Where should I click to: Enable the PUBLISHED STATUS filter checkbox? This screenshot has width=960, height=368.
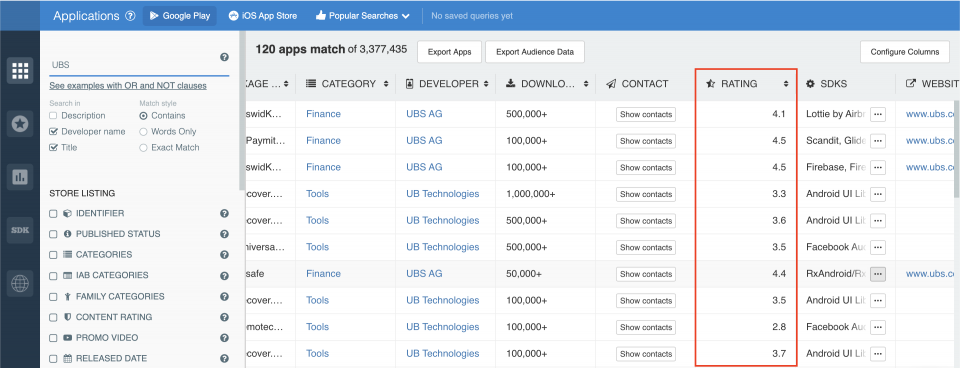click(x=53, y=235)
